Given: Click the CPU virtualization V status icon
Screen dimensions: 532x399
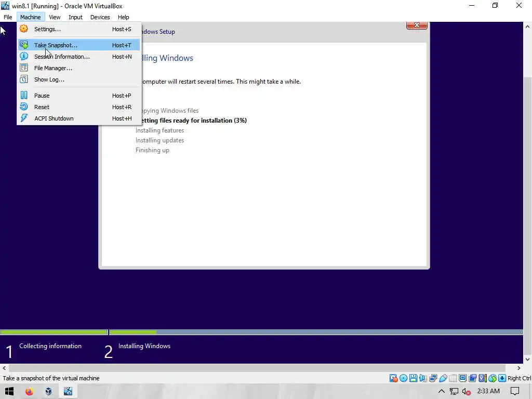Looking at the screenshot, I should point(483,378).
